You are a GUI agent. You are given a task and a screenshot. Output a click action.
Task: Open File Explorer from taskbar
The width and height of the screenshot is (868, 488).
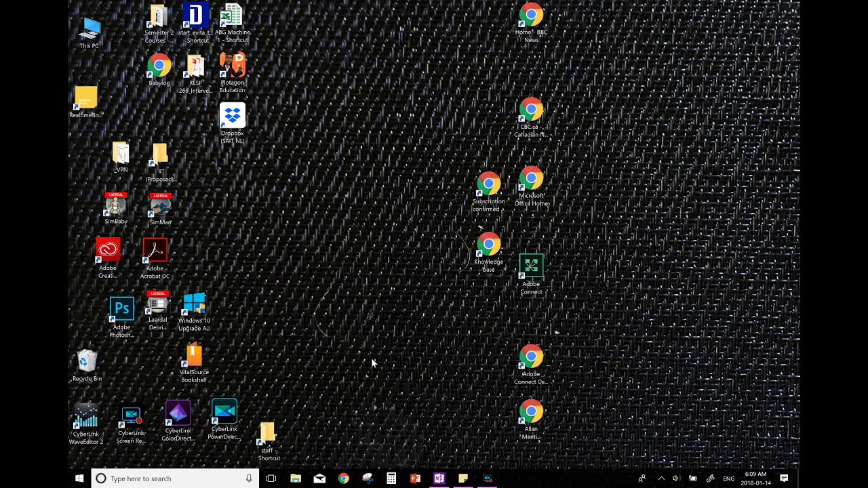pyautogui.click(x=296, y=479)
